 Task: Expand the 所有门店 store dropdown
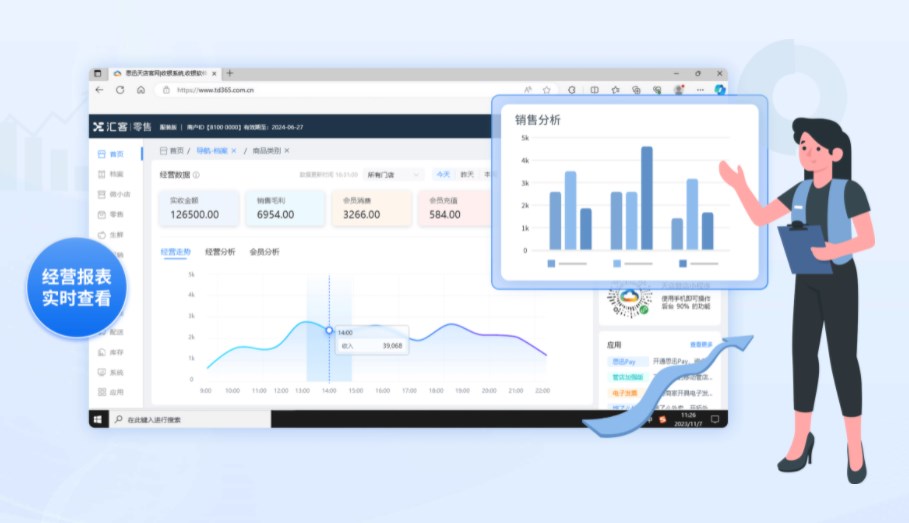(x=393, y=174)
